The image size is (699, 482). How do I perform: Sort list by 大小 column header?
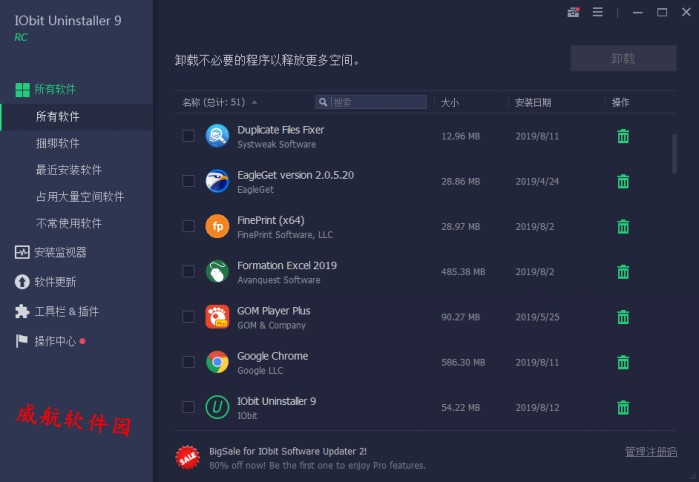click(450, 103)
